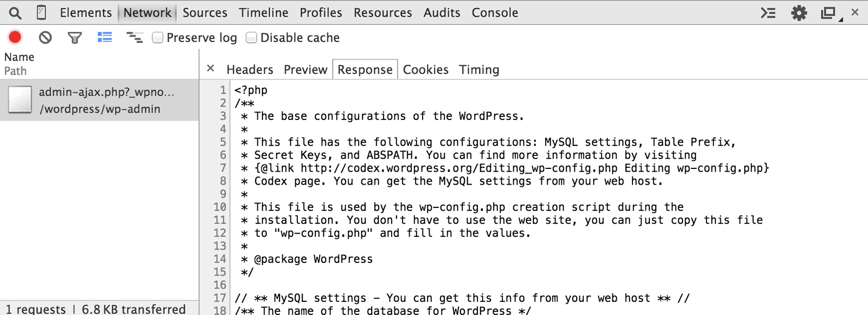View the Cookies tab
Viewport: 868px width, 315px height.
click(x=426, y=70)
